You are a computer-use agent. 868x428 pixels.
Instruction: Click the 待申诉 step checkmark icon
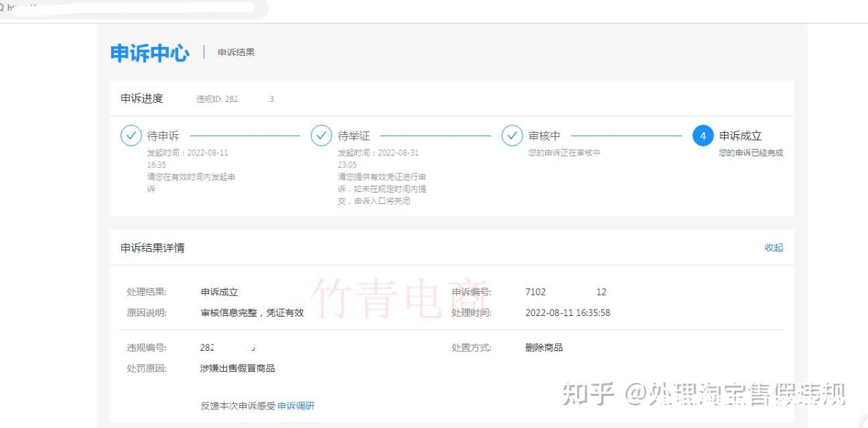pos(130,136)
